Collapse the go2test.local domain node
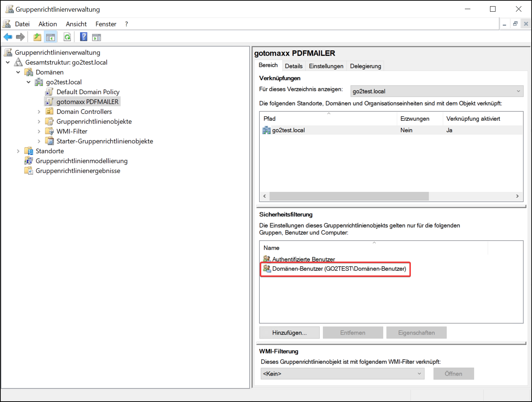532x402 pixels. pos(28,82)
